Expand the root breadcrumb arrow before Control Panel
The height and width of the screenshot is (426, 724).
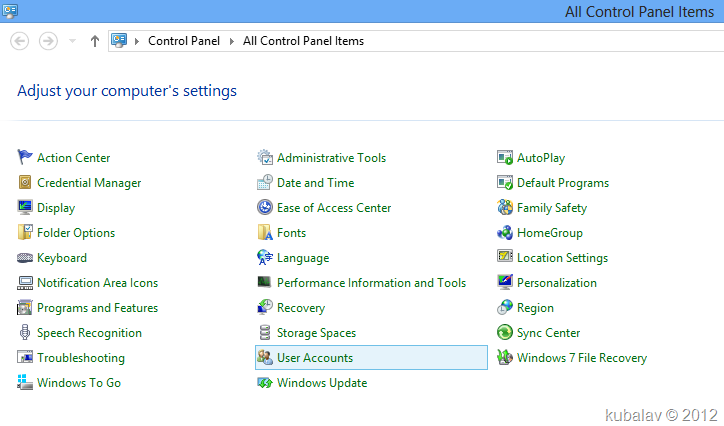[x=137, y=41]
